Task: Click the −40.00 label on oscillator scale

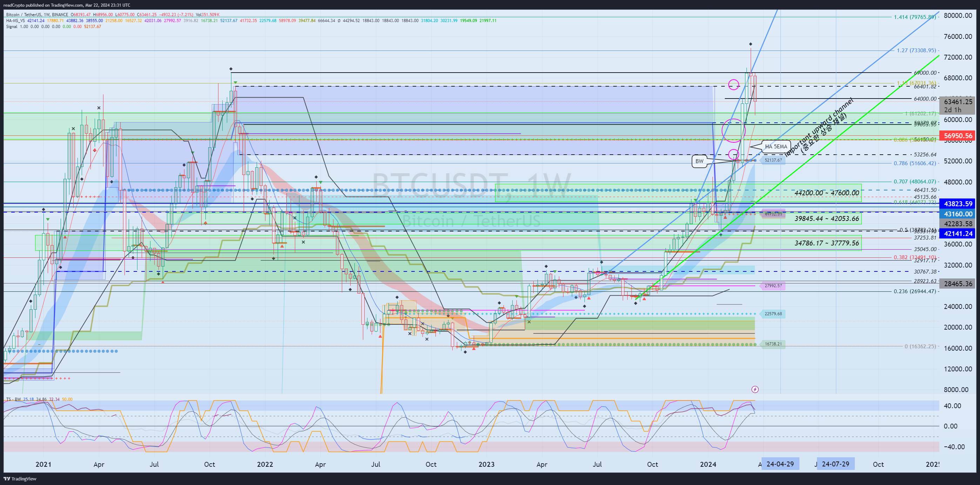Action: coord(954,446)
